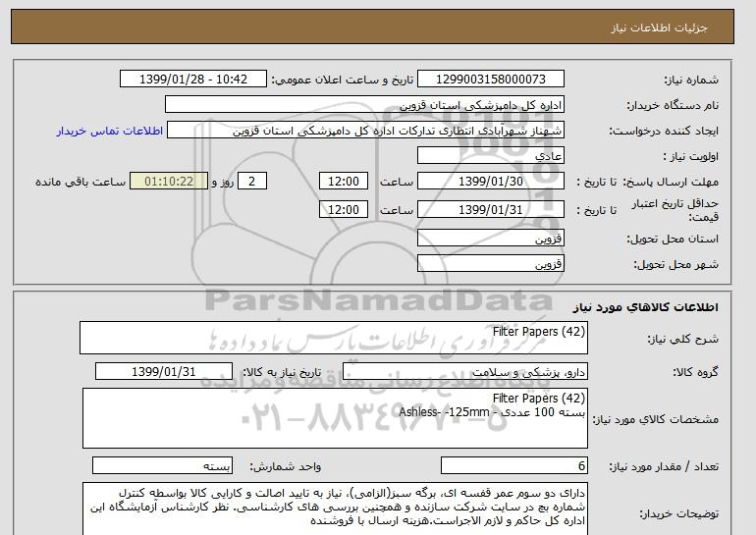Click the label 'تعداد / مقدار مورد نیاز:'
756x535 pixels.
click(x=664, y=466)
